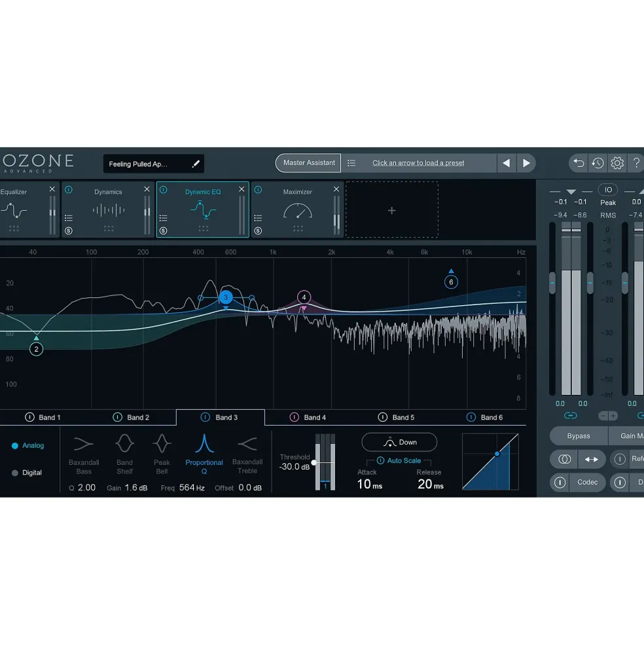Click the Threshold slider handle
The image size is (644, 645).
(x=313, y=462)
